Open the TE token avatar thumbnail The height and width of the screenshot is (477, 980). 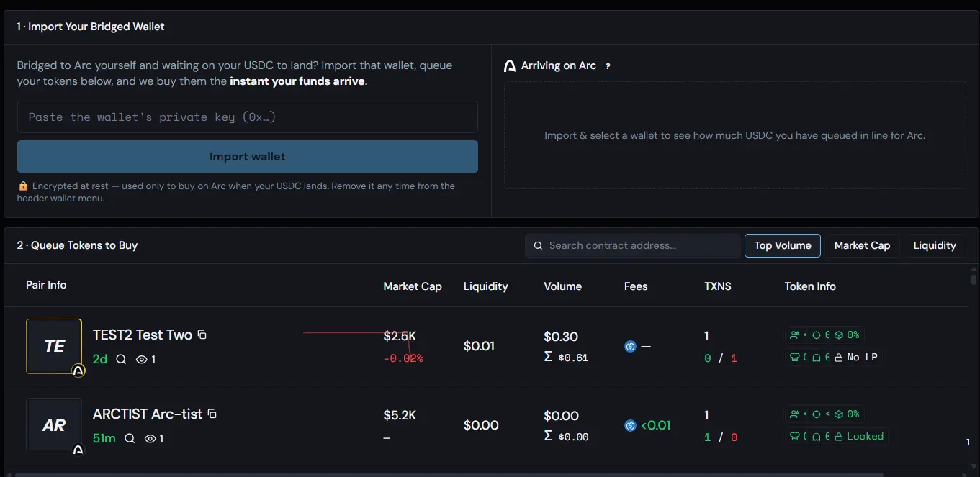coord(54,346)
